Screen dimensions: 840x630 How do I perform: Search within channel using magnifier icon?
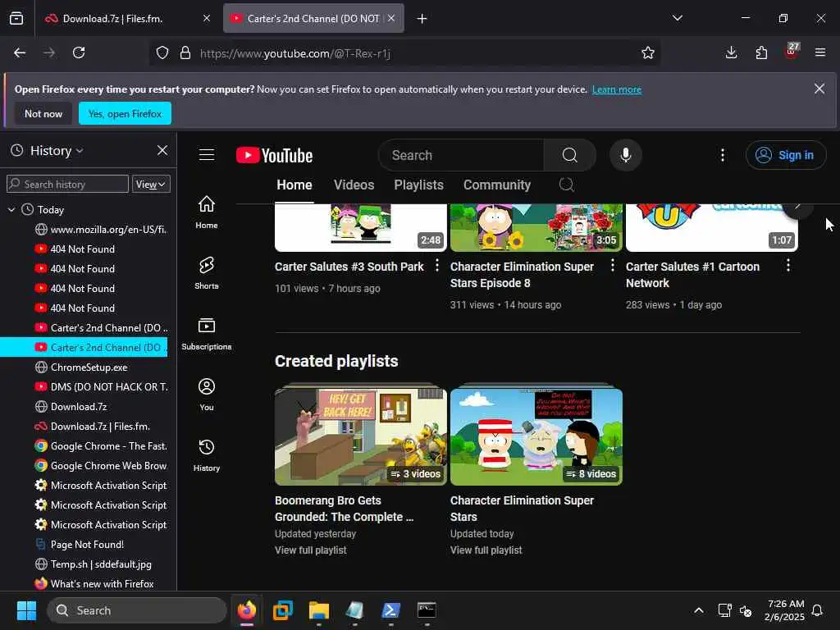566,185
